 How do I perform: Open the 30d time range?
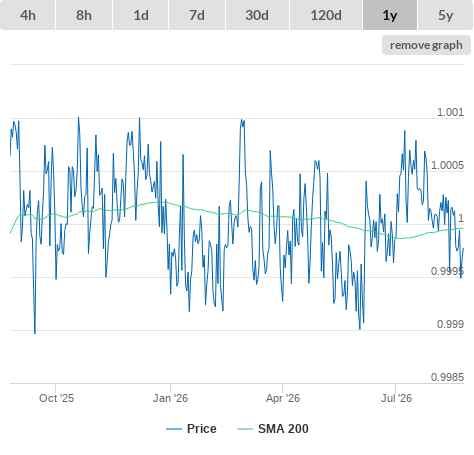click(257, 15)
